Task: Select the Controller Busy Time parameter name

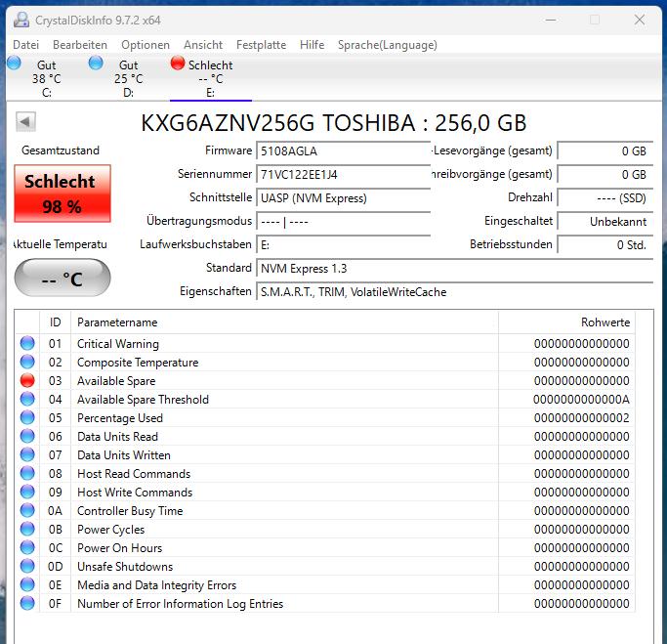Action: 130,511
